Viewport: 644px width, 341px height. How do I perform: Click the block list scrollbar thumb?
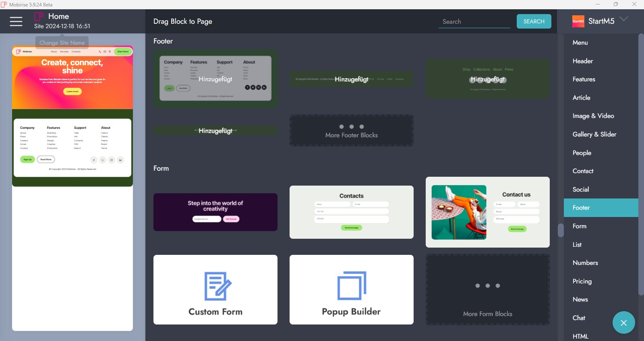pos(561,230)
